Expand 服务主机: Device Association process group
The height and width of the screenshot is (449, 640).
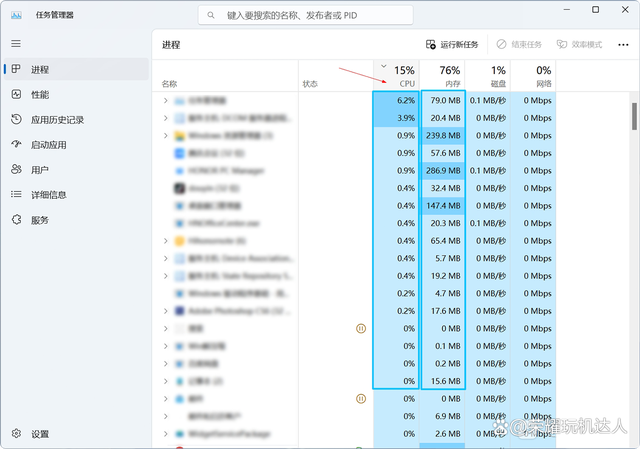pos(166,258)
